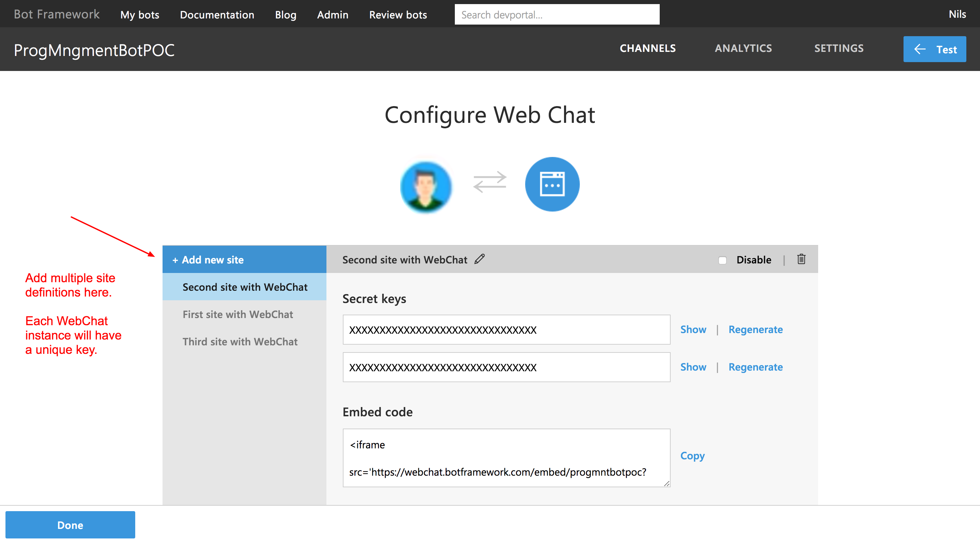Screen dimensions: 980x548
Task: Open My bots in top navigation
Action: [140, 15]
